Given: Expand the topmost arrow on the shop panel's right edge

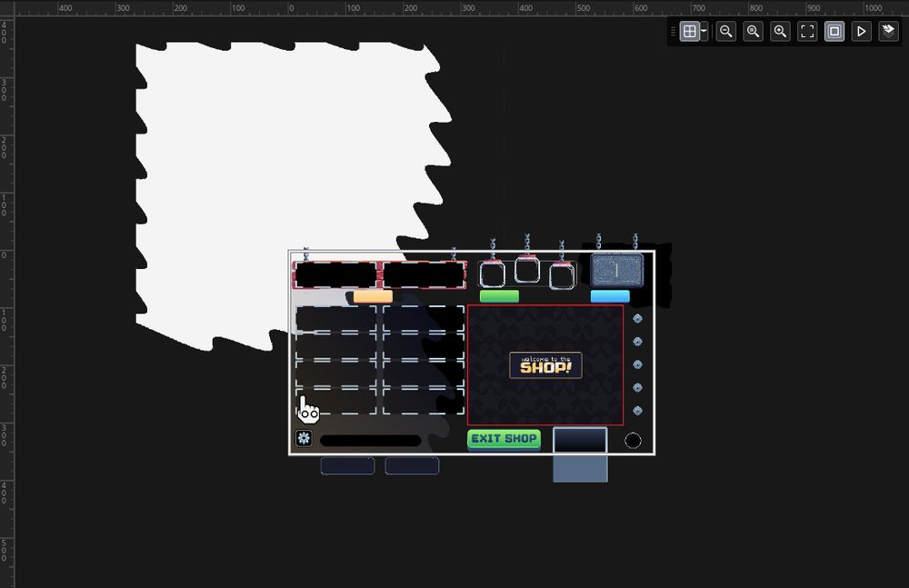Looking at the screenshot, I should pyautogui.click(x=637, y=318).
